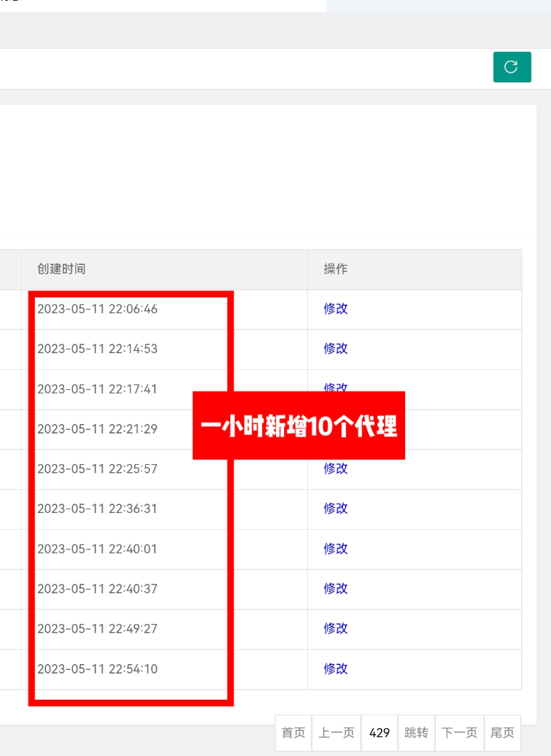
Task: Select timestamp 2023-05-11 22:40:37
Action: click(x=97, y=589)
